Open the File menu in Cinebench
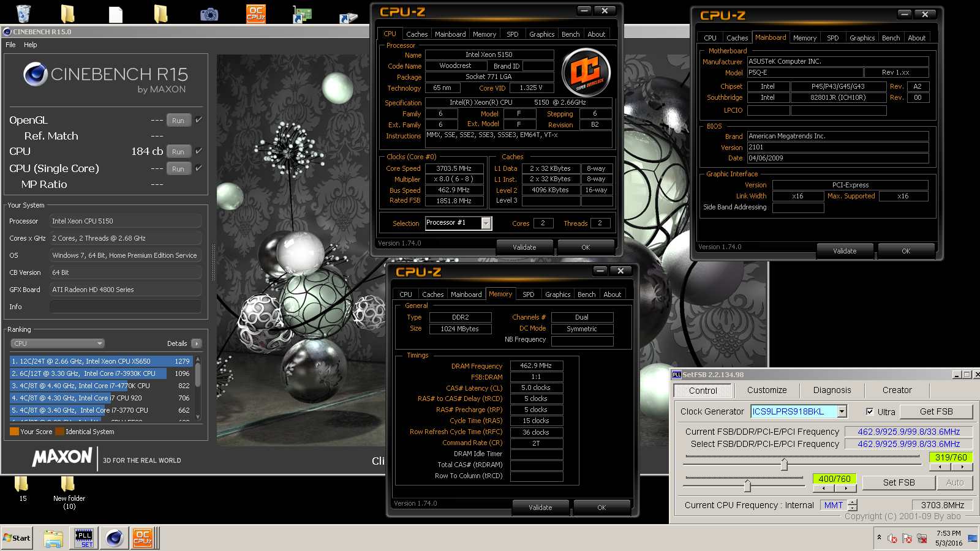Image resolution: width=980 pixels, height=551 pixels. [10, 45]
